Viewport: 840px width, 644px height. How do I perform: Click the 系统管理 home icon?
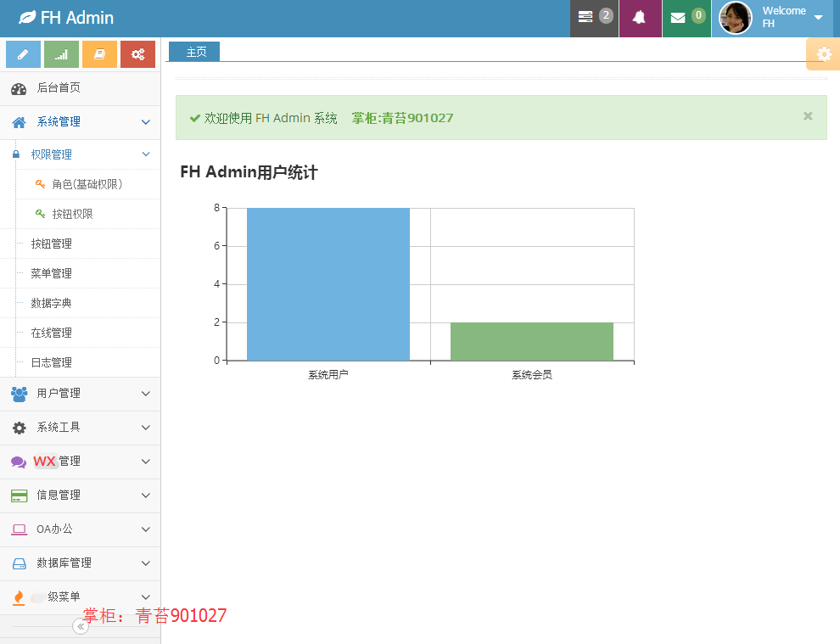[19, 123]
